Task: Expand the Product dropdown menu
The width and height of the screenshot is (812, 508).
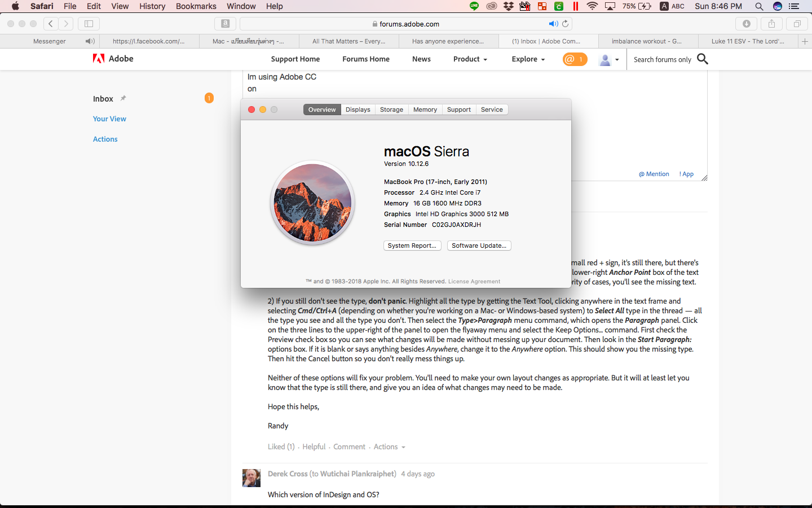Action: pyautogui.click(x=470, y=59)
